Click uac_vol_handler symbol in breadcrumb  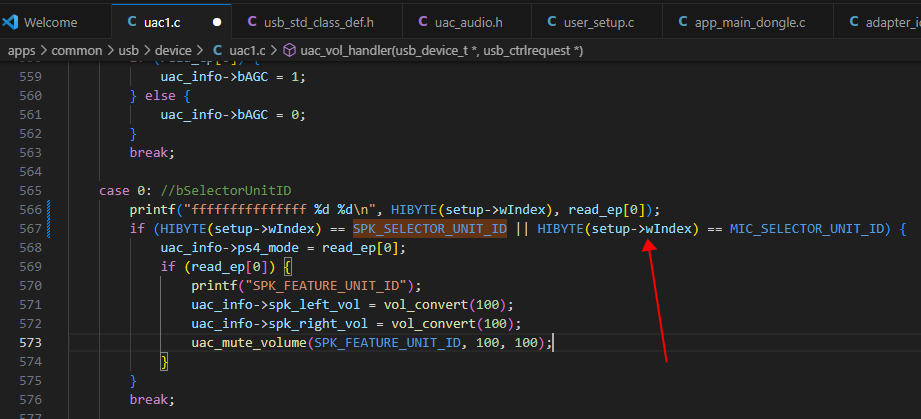[441, 51]
